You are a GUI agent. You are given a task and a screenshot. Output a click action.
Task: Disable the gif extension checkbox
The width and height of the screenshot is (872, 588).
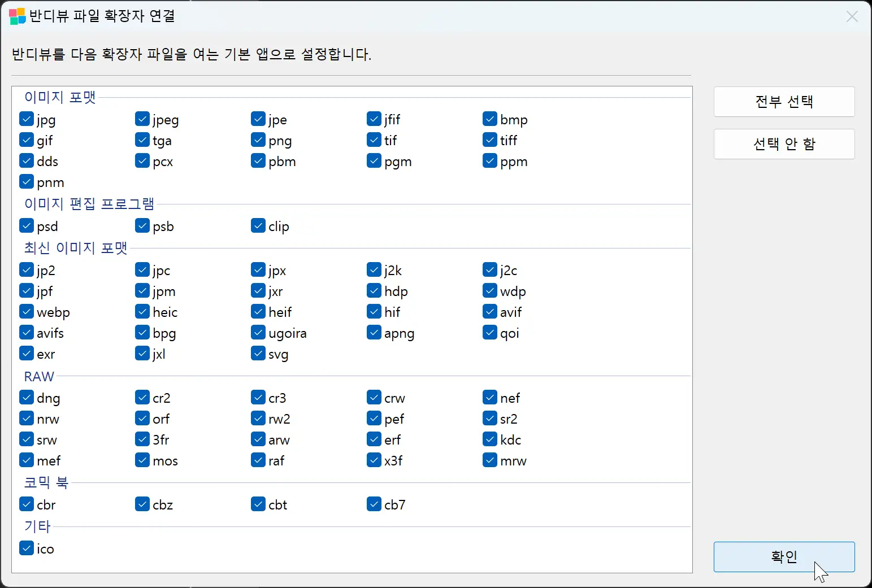pyautogui.click(x=26, y=140)
